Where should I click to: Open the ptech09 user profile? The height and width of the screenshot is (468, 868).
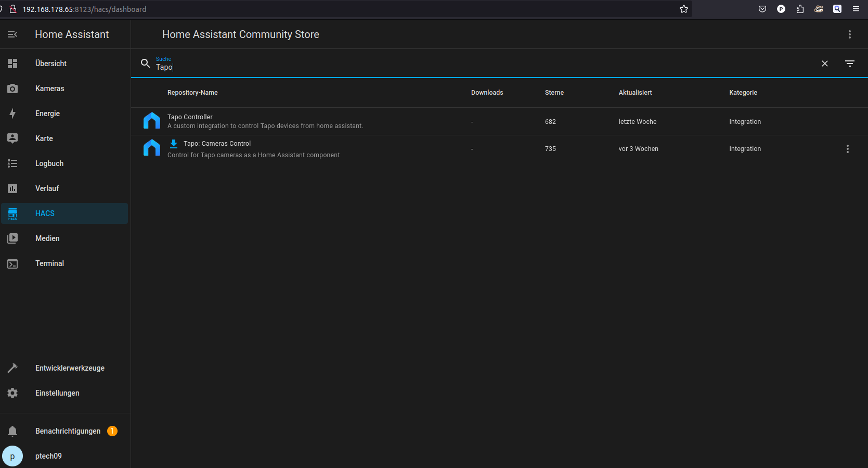48,456
